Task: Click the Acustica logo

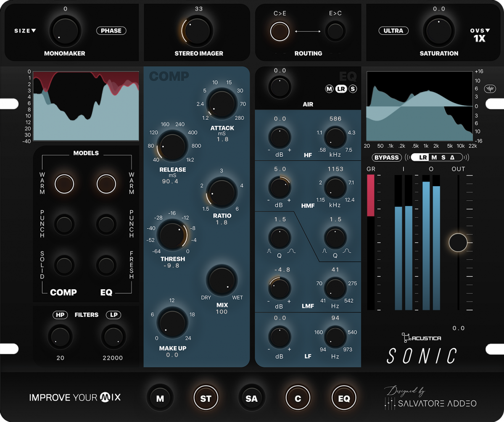Action: [421, 338]
